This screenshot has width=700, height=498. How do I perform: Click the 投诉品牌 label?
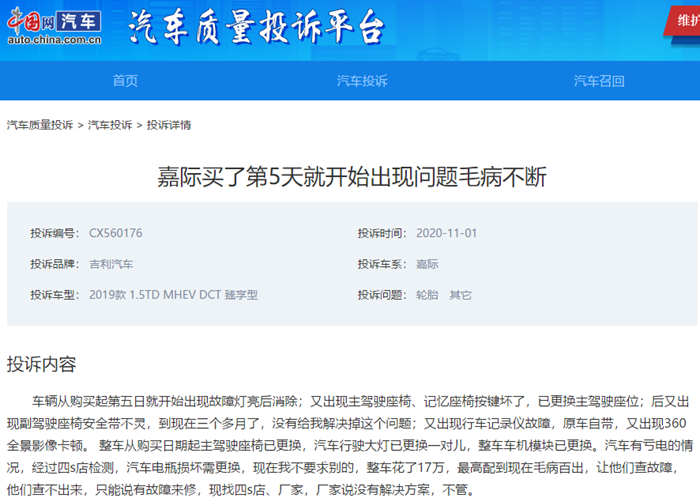[x=54, y=264]
